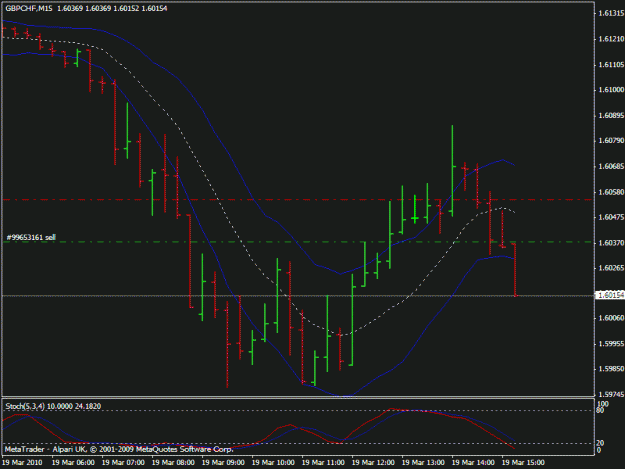Image resolution: width=625 pixels, height=469 pixels.
Task: Click the 1.61210 price axis label
Action: point(611,39)
